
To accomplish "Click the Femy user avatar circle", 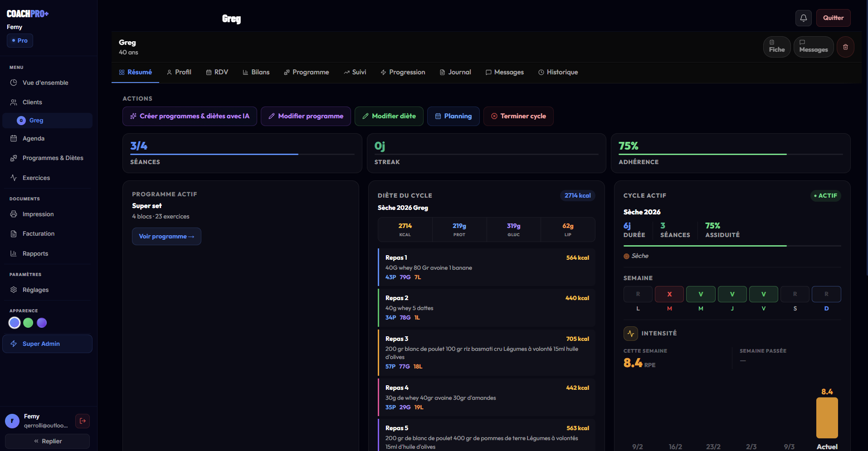I will [x=12, y=421].
